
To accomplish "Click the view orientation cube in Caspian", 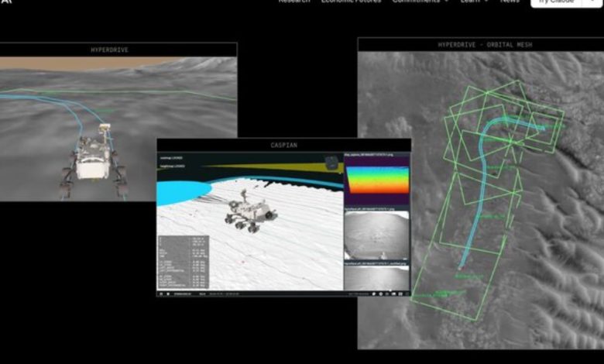I will pyautogui.click(x=331, y=161).
